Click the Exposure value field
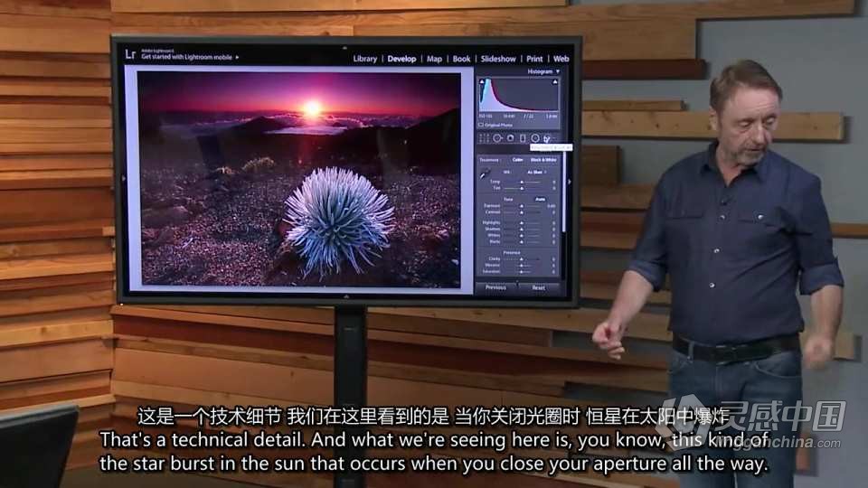Viewport: 868px width, 488px height. pyautogui.click(x=552, y=206)
